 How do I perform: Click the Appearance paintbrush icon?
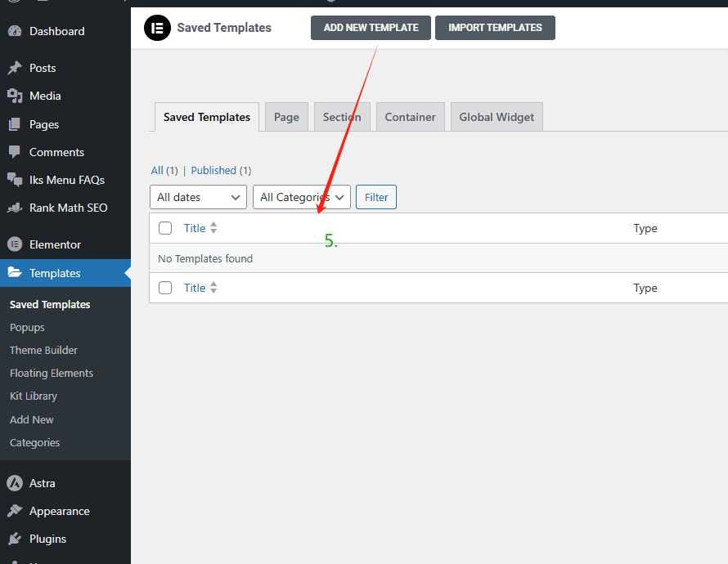(x=15, y=511)
